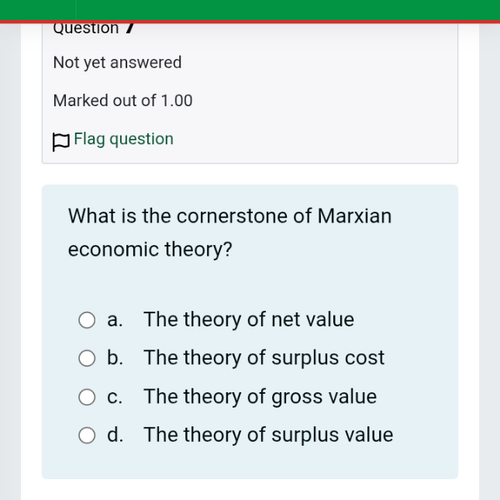This screenshot has height=500, width=500.
Task: Click the bold question number 7
Action: coord(131,28)
